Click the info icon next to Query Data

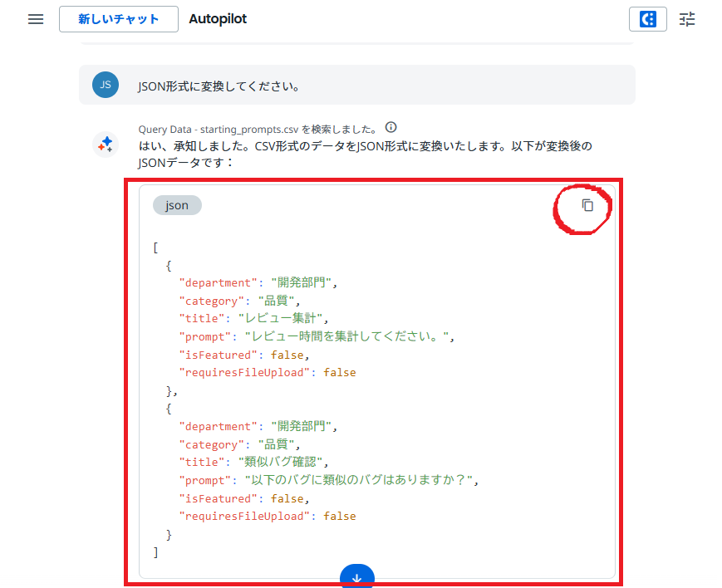[390, 127]
